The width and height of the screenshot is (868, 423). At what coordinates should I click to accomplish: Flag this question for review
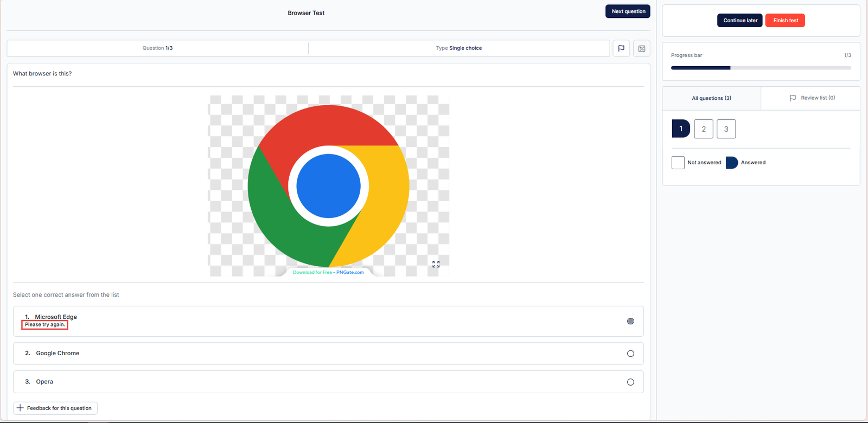point(621,48)
